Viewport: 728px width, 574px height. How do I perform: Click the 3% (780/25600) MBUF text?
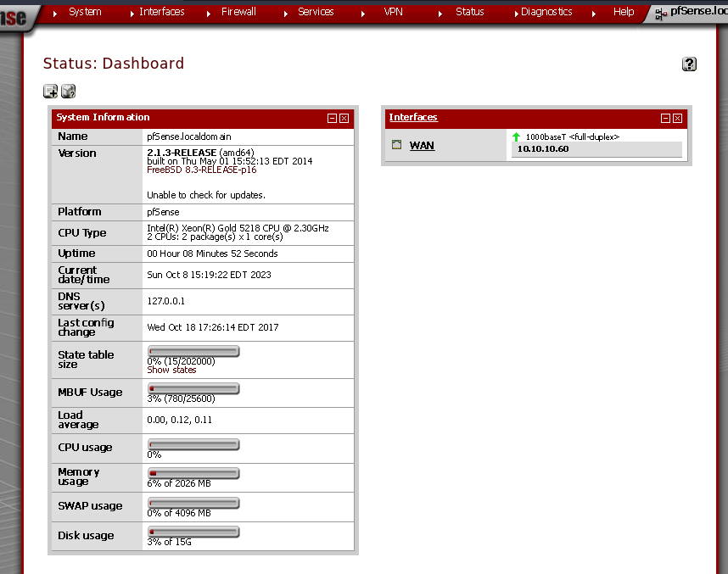click(x=181, y=398)
